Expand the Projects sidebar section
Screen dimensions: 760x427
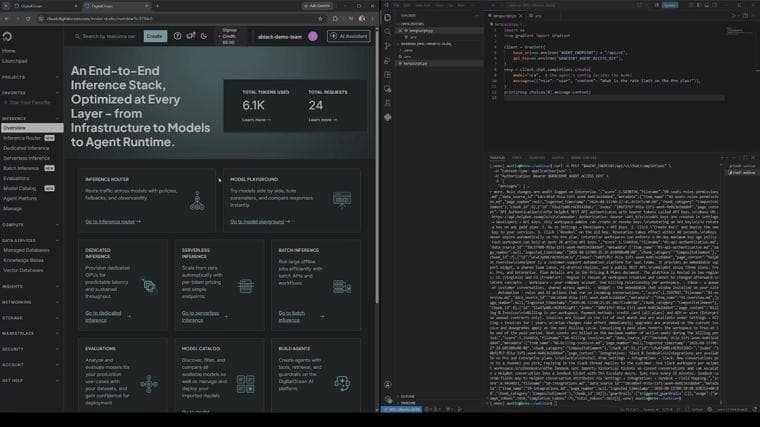coord(31,77)
